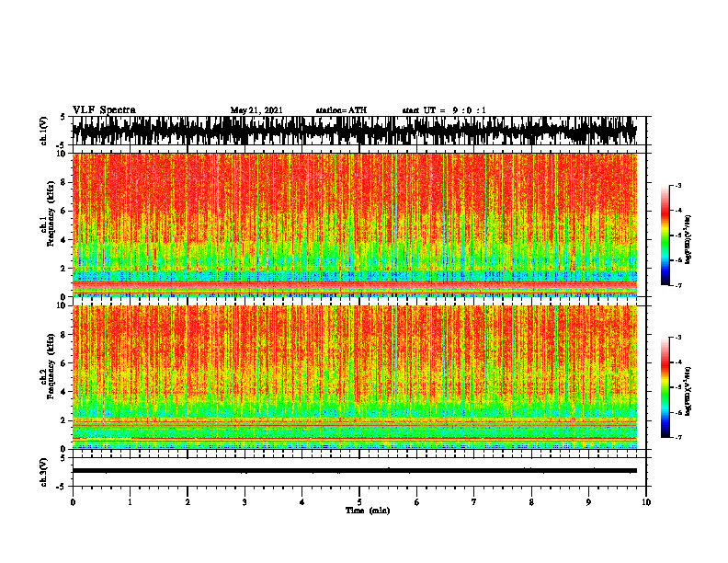Click the "5" volt tick on the ch.3(V) axis
Screen dimensions: 728x563
pyautogui.click(x=63, y=459)
